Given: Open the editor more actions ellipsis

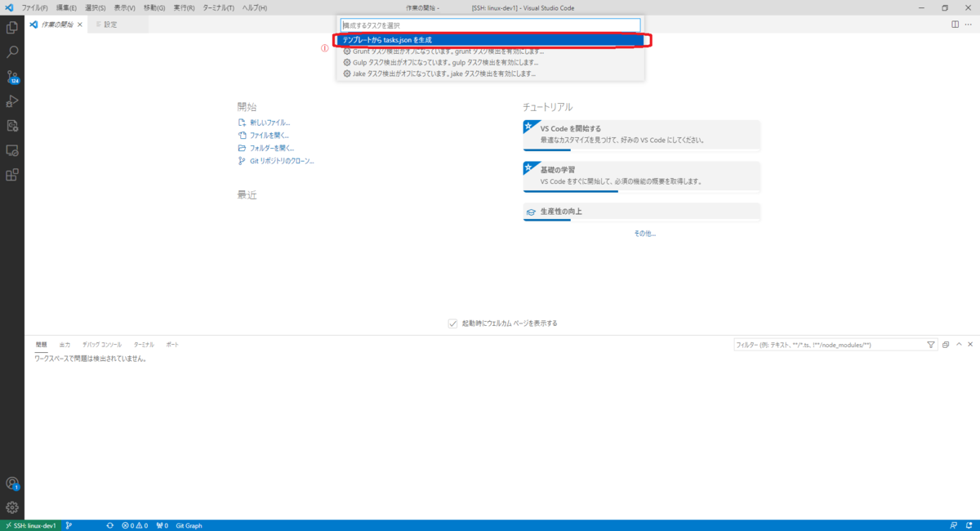Looking at the screenshot, I should coord(969,25).
